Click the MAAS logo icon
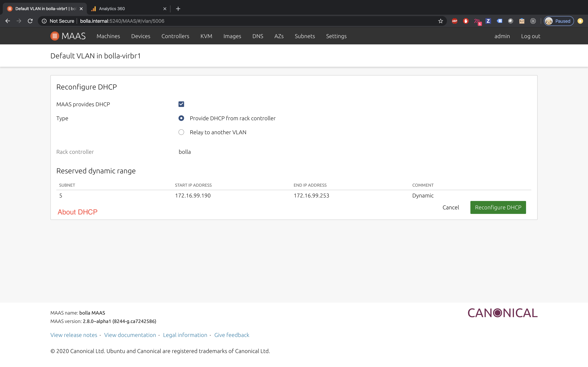The image size is (588, 367). click(55, 36)
